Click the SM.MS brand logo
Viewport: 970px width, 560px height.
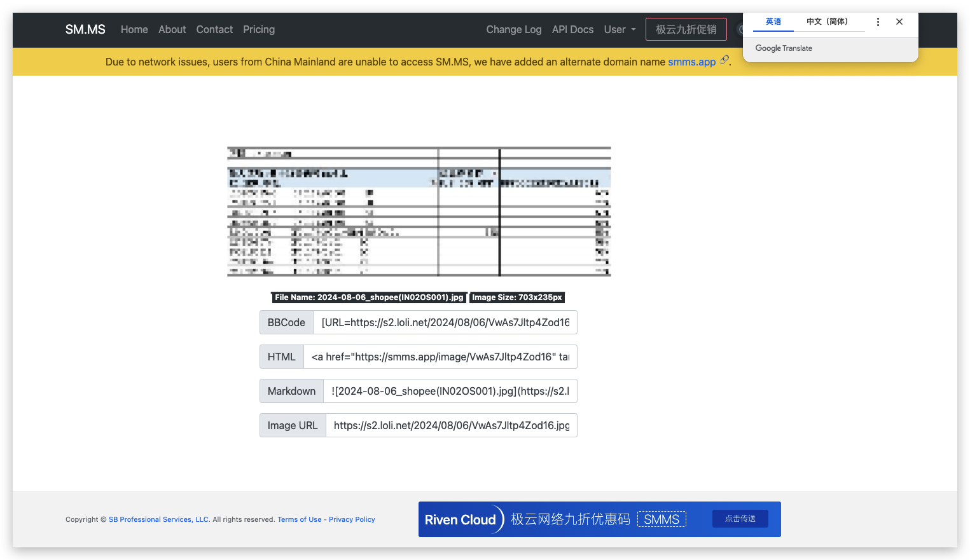coord(85,29)
